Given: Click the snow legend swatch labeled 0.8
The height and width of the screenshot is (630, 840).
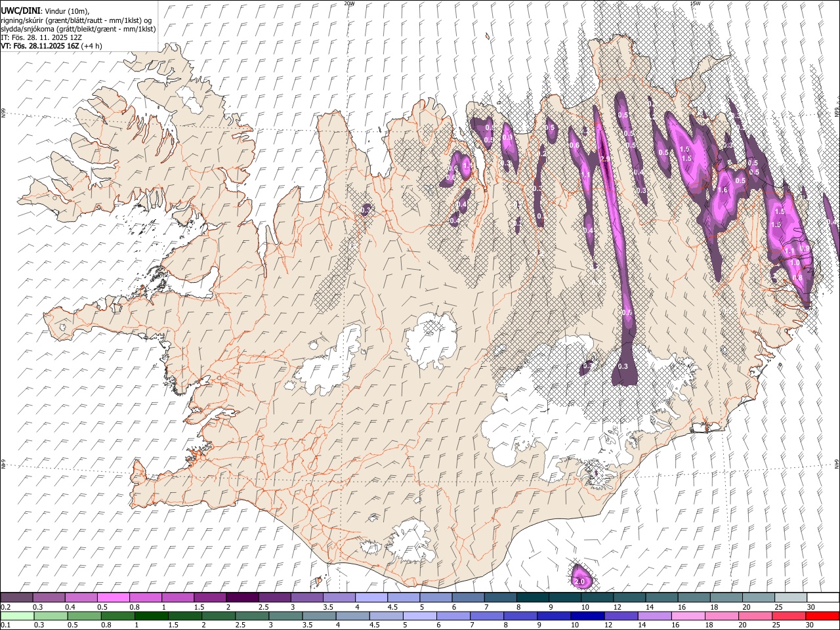Looking at the screenshot, I should click(x=145, y=598).
